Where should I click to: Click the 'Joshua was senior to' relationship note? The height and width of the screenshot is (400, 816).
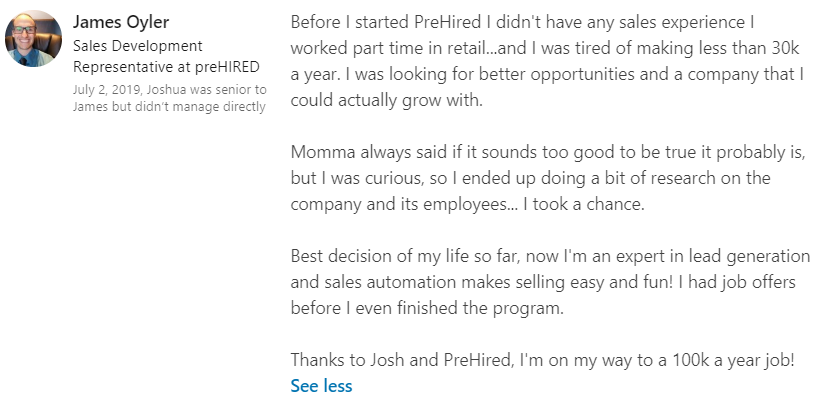pos(204,90)
